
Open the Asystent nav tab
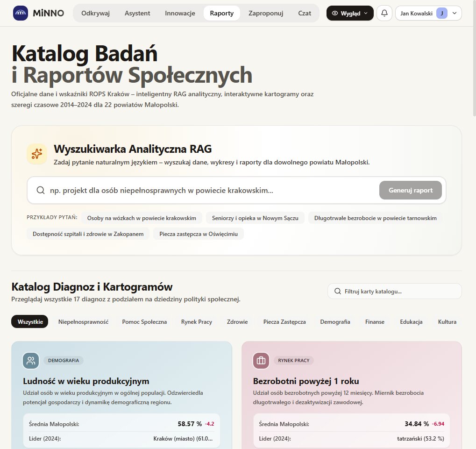[x=137, y=13]
